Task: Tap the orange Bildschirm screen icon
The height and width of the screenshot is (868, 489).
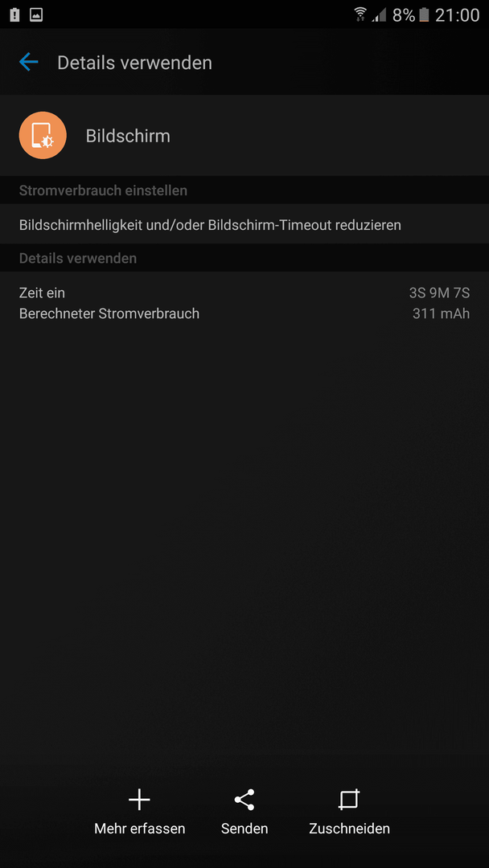Action: click(x=43, y=136)
